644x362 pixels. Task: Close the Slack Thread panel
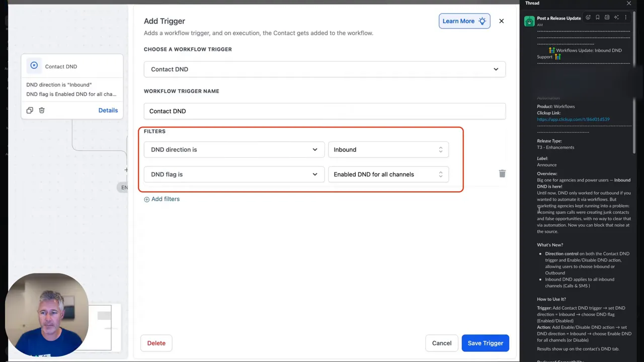tap(629, 3)
